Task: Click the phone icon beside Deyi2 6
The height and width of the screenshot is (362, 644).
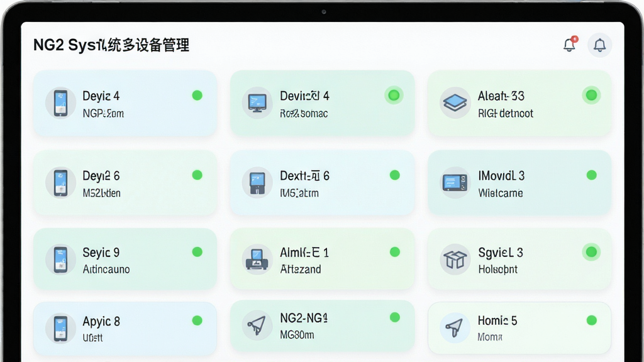Action: pyautogui.click(x=61, y=183)
